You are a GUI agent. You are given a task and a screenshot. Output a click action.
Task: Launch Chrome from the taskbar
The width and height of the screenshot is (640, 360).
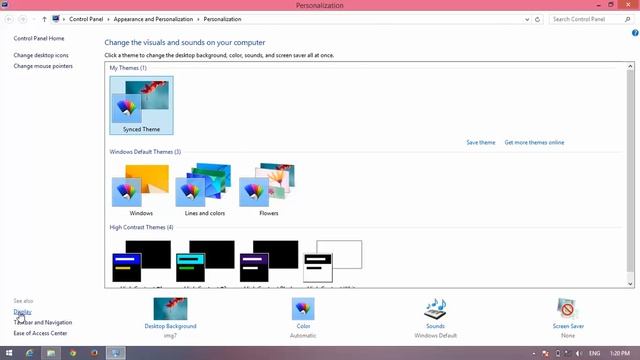[x=73, y=353]
